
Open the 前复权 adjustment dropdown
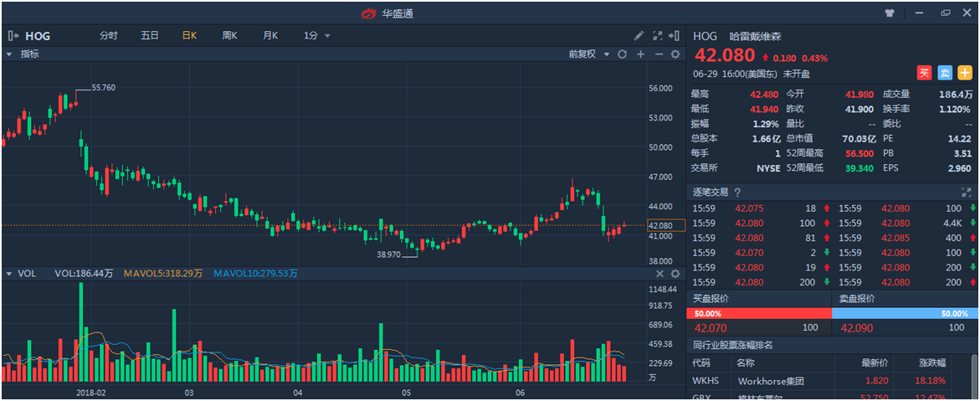(587, 54)
